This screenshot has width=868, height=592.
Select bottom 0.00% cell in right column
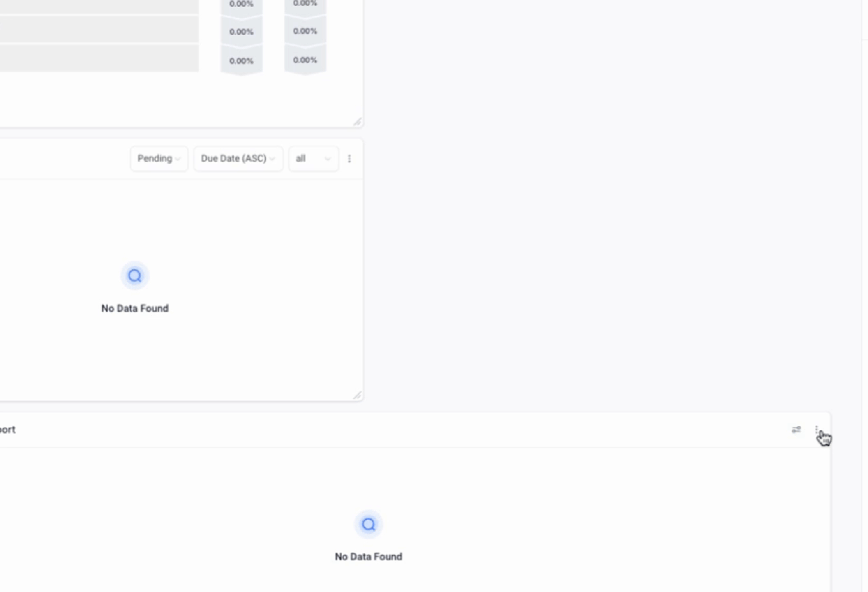[x=305, y=60]
